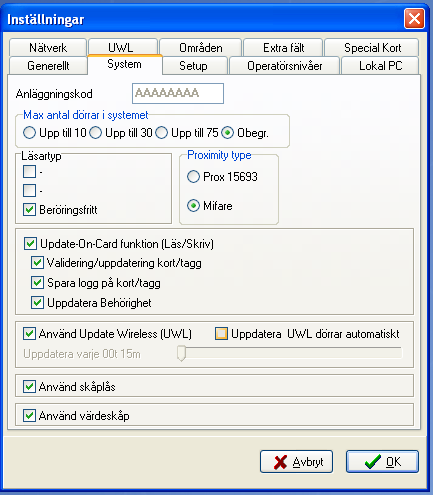Open the Områden tab
Viewport: 433px width, 495px height.
[200, 48]
